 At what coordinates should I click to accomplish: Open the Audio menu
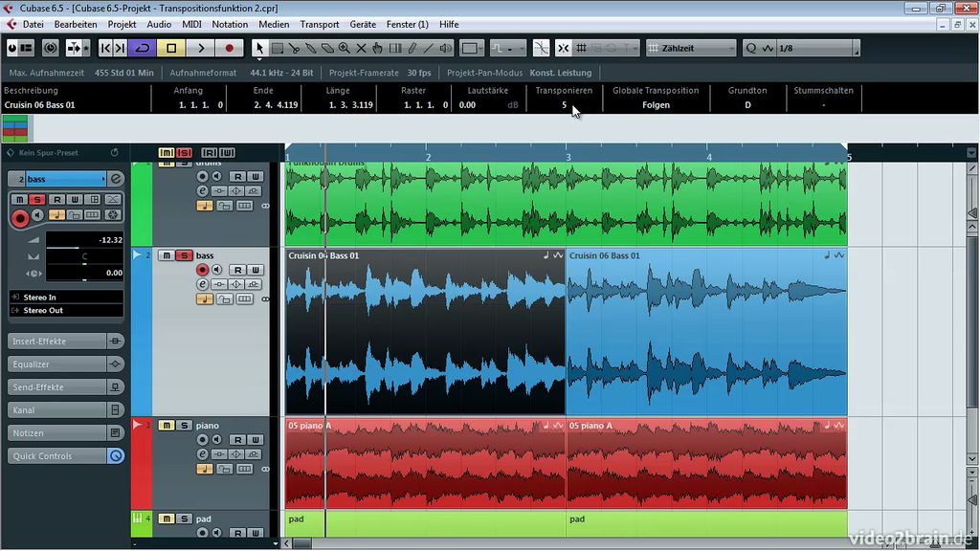[x=159, y=24]
